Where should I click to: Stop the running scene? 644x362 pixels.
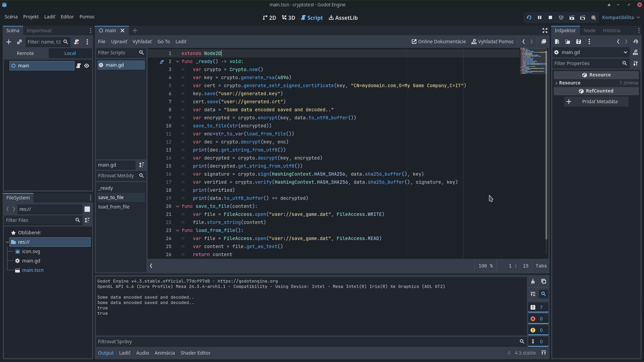(550, 17)
